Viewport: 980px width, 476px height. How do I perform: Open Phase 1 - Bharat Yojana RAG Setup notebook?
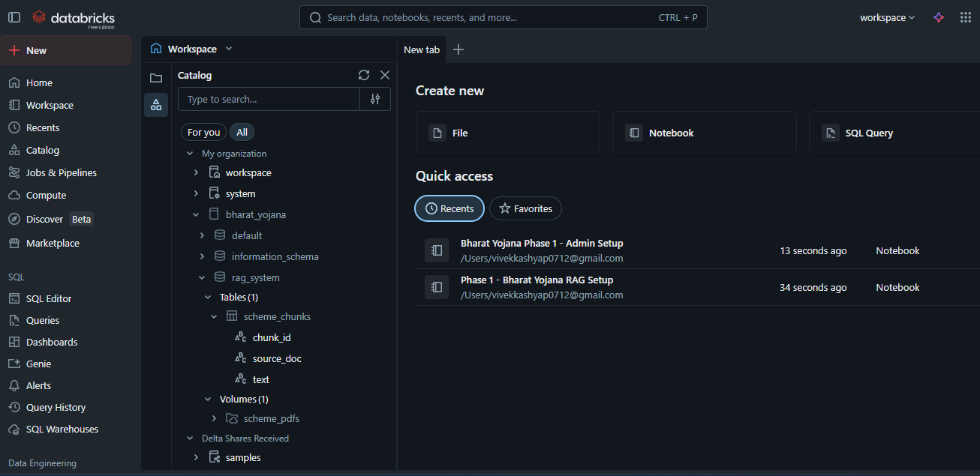tap(537, 280)
